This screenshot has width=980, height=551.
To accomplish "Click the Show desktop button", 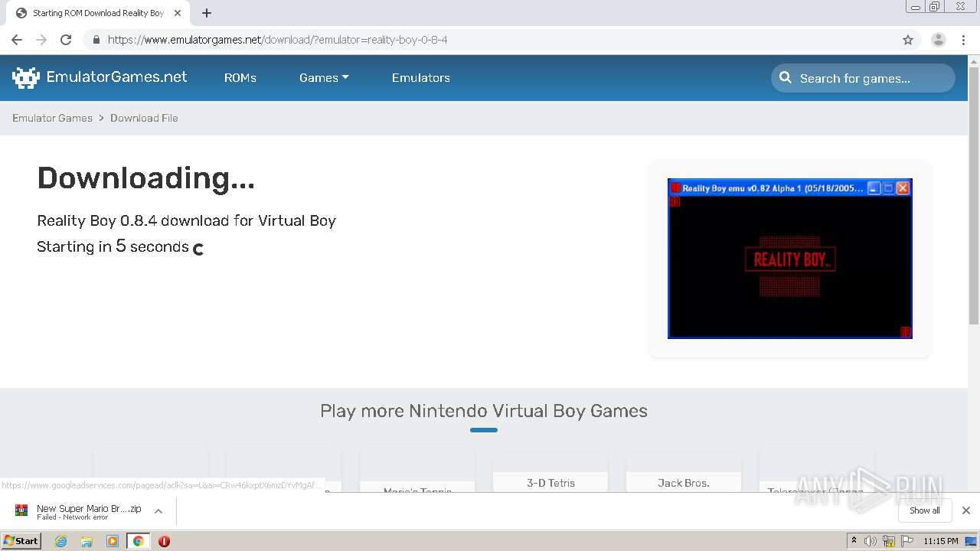I will [972, 541].
